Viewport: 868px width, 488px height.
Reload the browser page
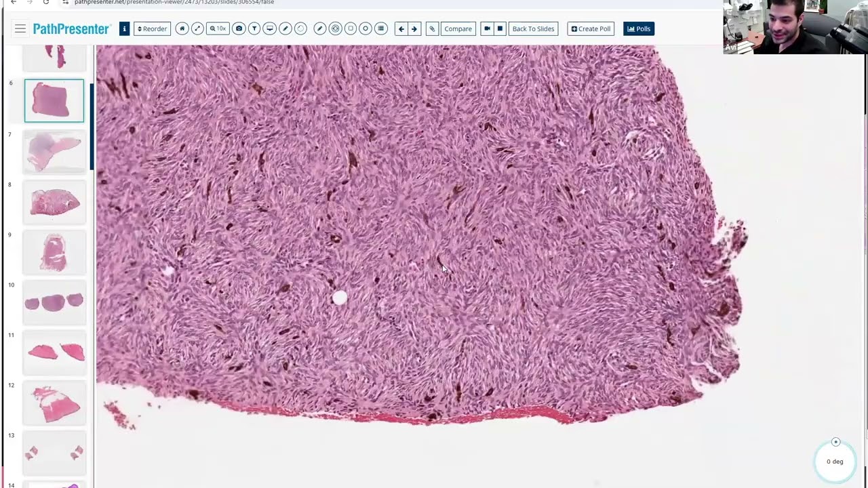pyautogui.click(x=45, y=2)
